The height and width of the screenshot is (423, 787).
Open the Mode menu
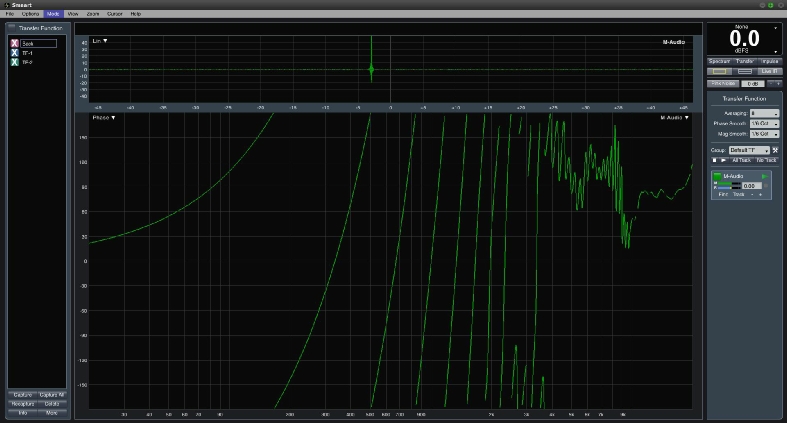53,14
